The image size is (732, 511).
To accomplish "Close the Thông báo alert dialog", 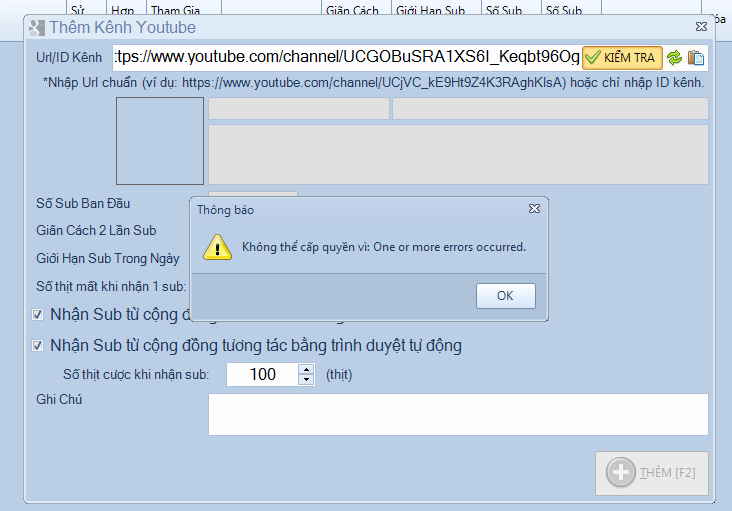I will [535, 209].
